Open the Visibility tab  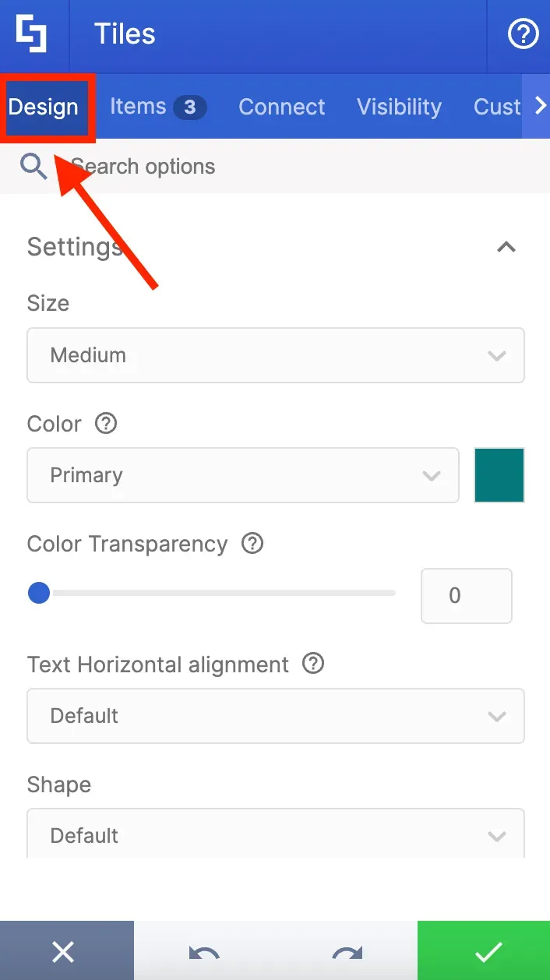399,107
